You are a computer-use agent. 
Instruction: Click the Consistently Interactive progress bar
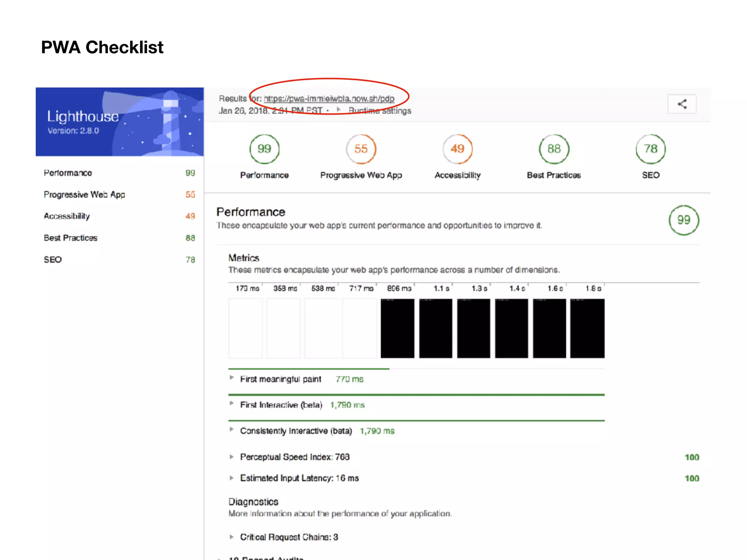417,420
